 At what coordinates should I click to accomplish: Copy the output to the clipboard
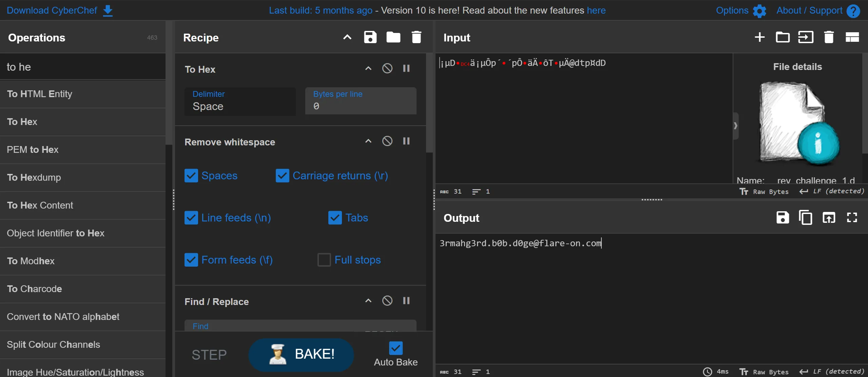pos(805,217)
